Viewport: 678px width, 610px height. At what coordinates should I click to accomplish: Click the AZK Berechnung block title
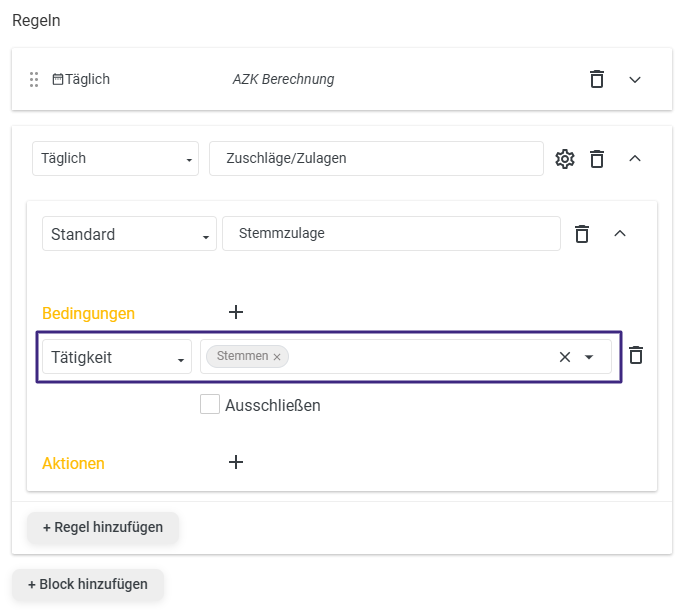pos(283,80)
